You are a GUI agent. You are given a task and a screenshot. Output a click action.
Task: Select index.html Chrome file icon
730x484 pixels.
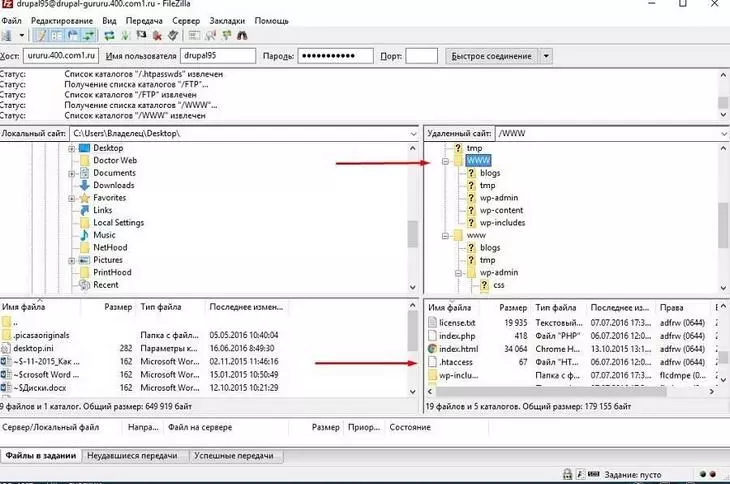(x=433, y=349)
